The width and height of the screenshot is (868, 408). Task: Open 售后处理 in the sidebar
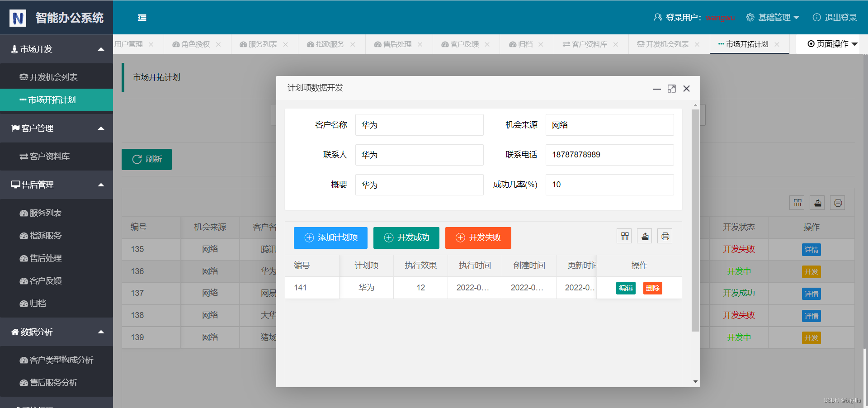pos(57,258)
